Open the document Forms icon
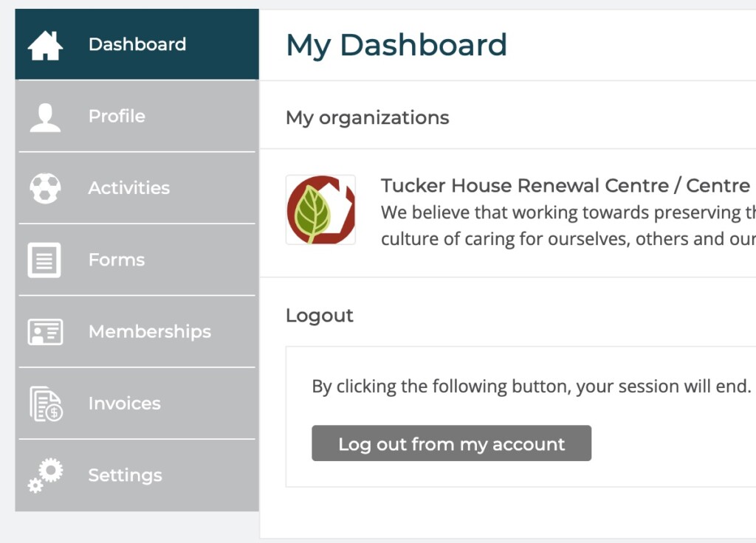The width and height of the screenshot is (756, 543). (x=44, y=260)
